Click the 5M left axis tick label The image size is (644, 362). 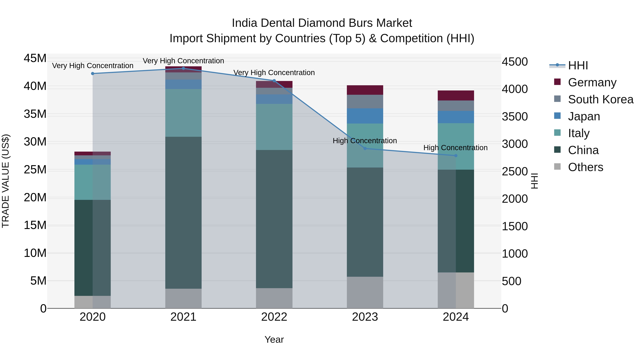(x=38, y=281)
